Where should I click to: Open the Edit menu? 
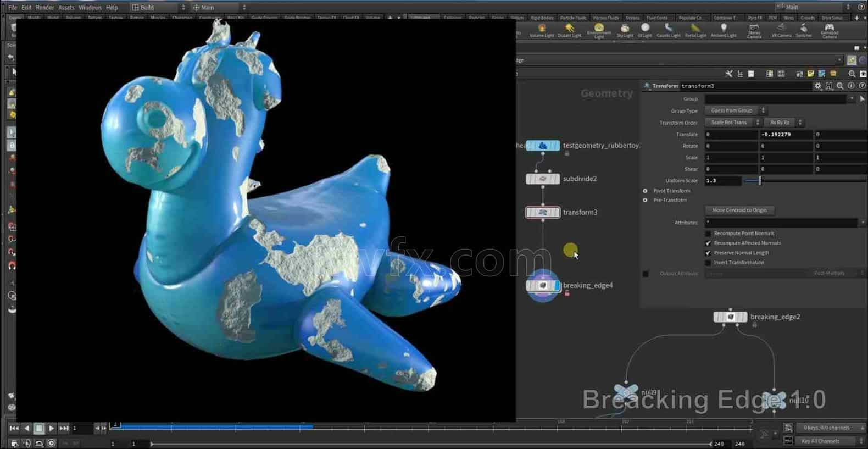pyautogui.click(x=26, y=8)
